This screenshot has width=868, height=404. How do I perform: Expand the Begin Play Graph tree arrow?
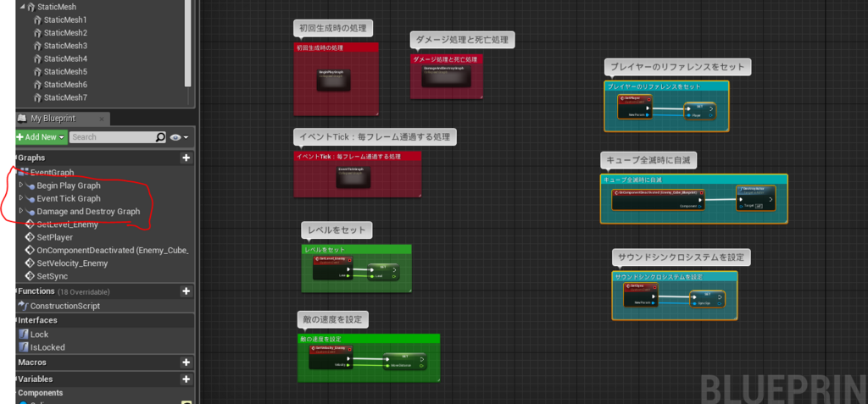coord(21,185)
